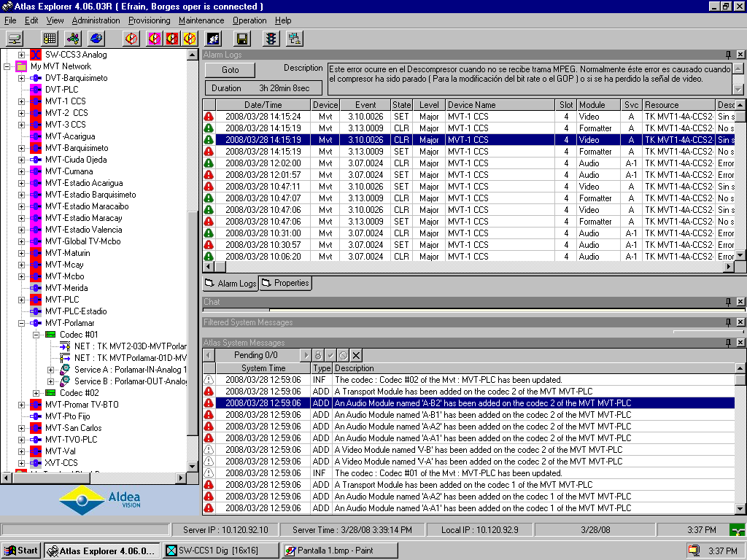Screen dimensions: 747x560
Task: Expand the SW-CCS3 Analog node
Action: [21, 55]
